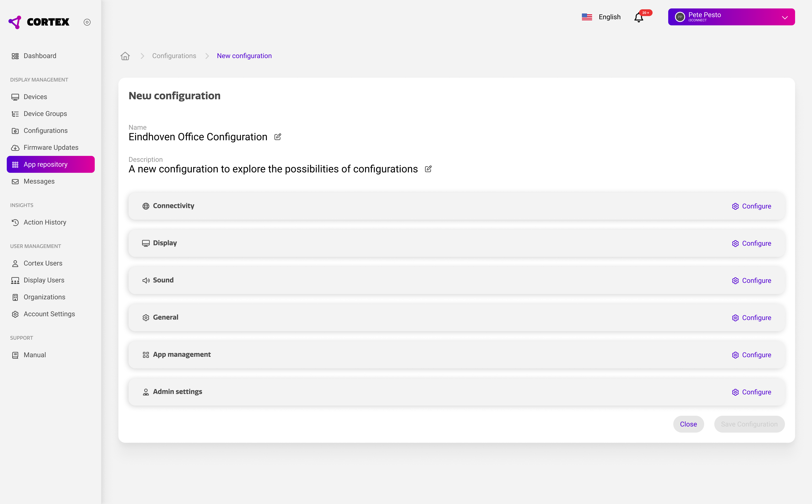Open the notifications bell
The image size is (812, 504).
[x=639, y=17]
